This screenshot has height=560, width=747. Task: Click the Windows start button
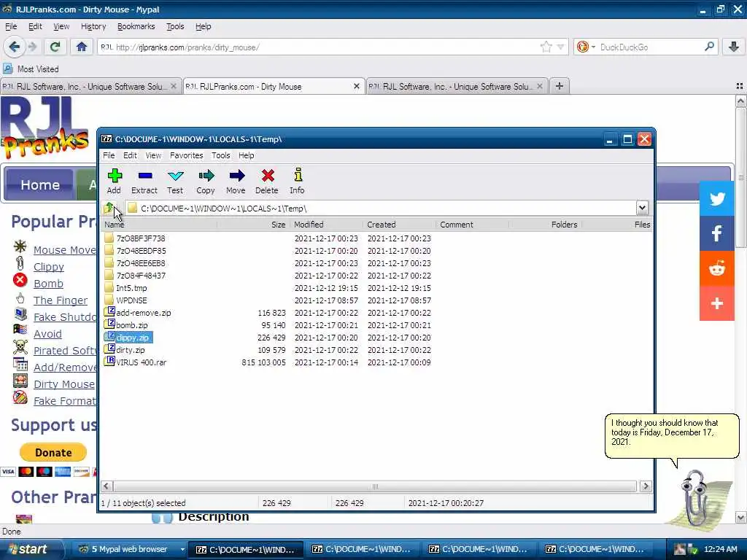click(x=30, y=549)
